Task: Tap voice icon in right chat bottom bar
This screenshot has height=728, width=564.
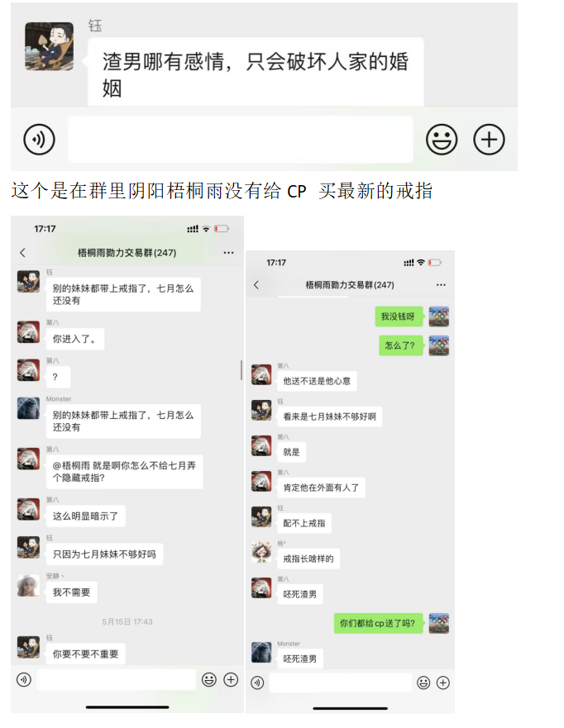Action: 257,683
